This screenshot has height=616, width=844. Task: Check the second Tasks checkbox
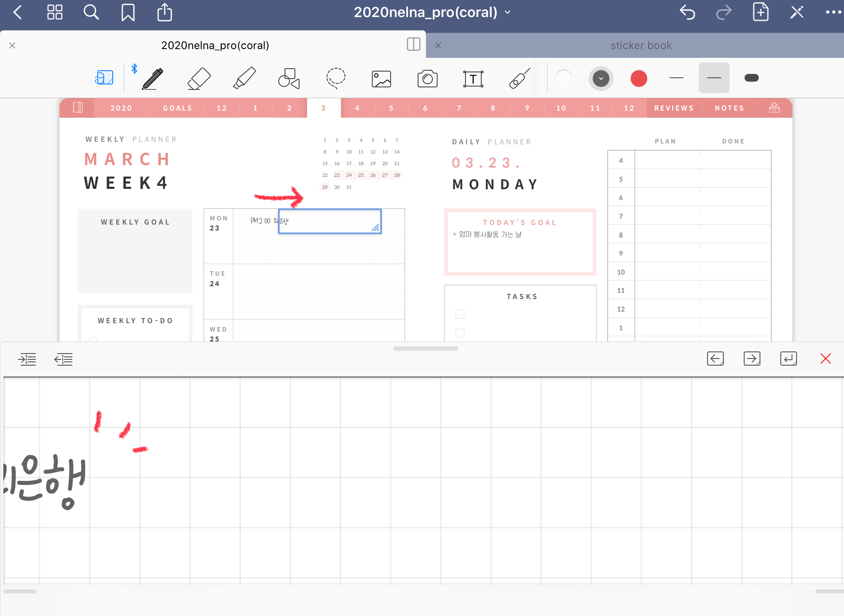(x=460, y=333)
